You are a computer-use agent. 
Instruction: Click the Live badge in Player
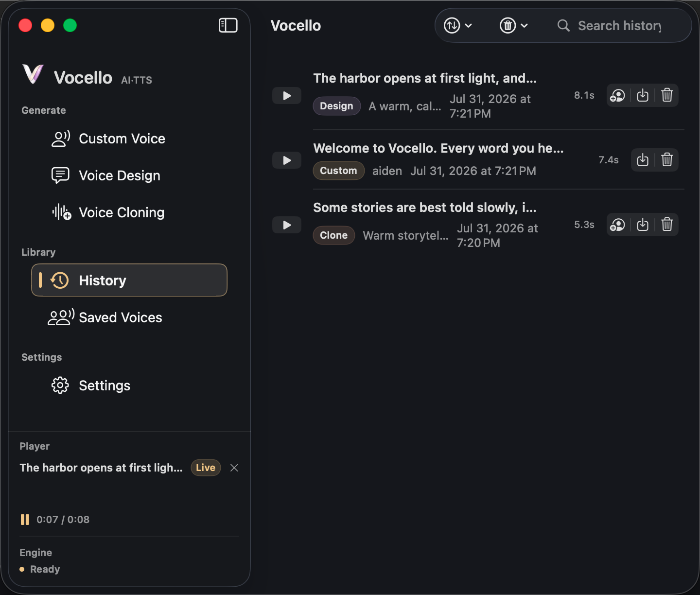tap(206, 468)
